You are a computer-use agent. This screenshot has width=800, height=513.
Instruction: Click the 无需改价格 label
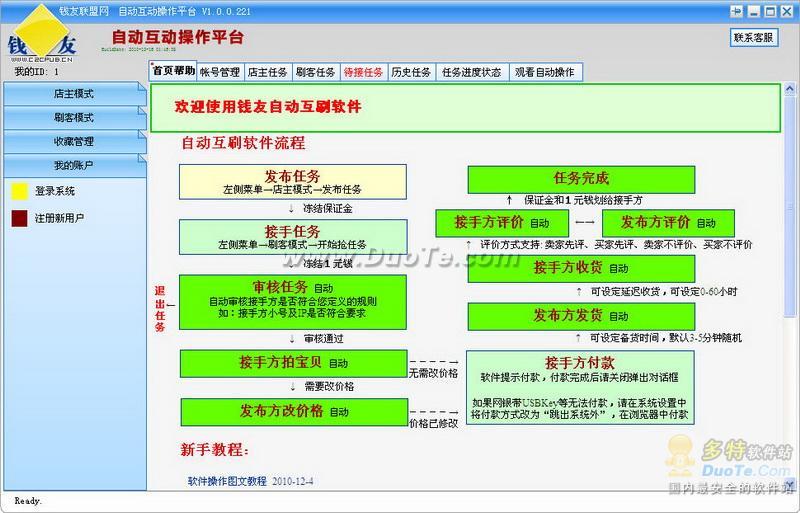click(433, 373)
